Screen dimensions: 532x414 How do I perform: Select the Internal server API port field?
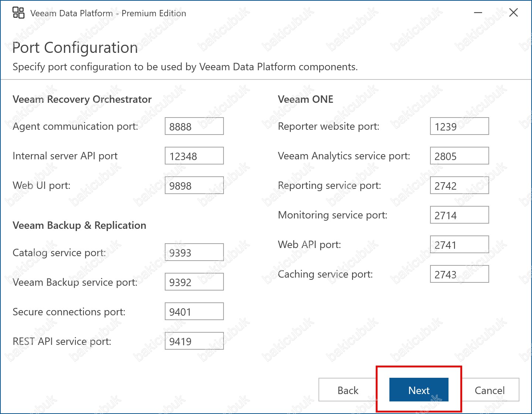pyautogui.click(x=194, y=156)
